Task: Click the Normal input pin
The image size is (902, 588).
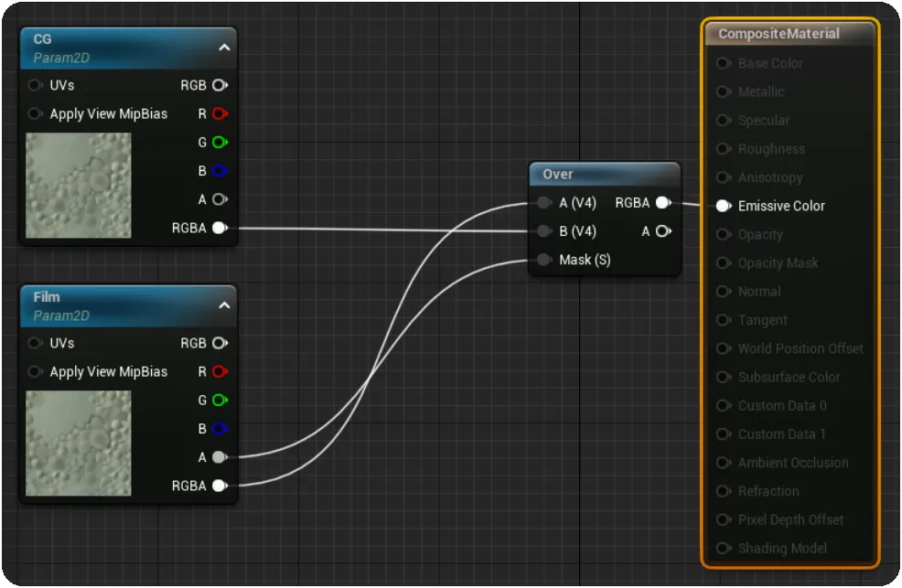Action: coord(724,292)
